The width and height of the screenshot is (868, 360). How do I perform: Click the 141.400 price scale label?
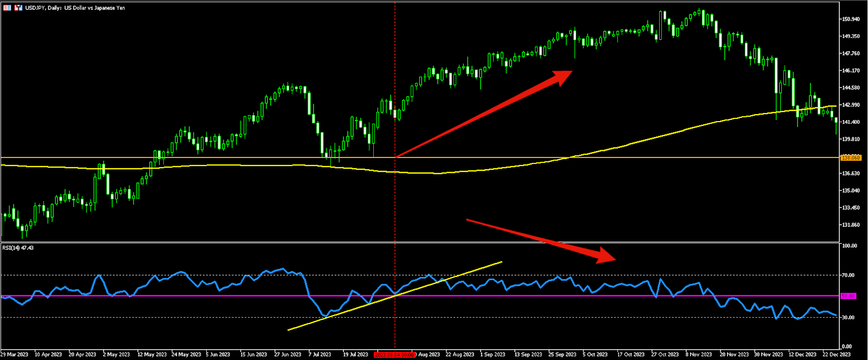pyautogui.click(x=851, y=122)
